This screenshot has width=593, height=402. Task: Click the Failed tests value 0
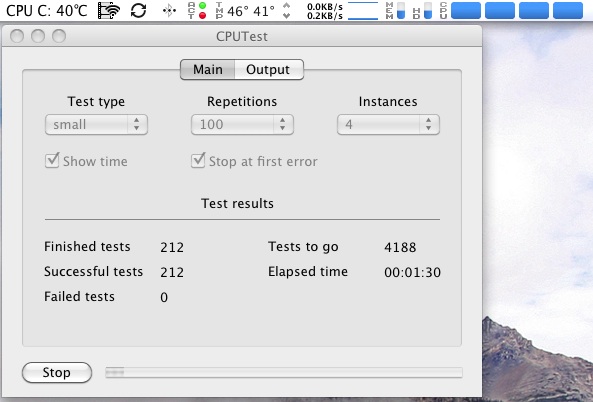click(x=164, y=297)
